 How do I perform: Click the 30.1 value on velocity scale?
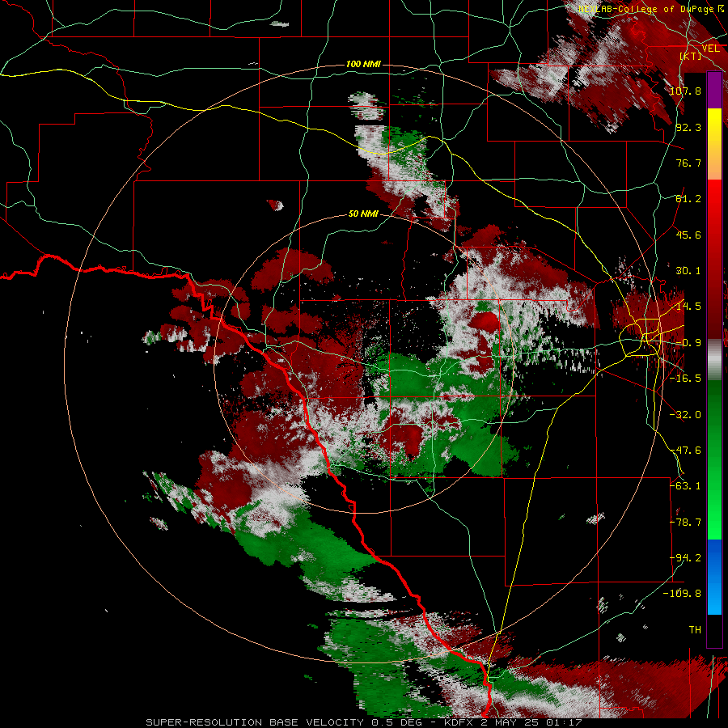point(688,271)
